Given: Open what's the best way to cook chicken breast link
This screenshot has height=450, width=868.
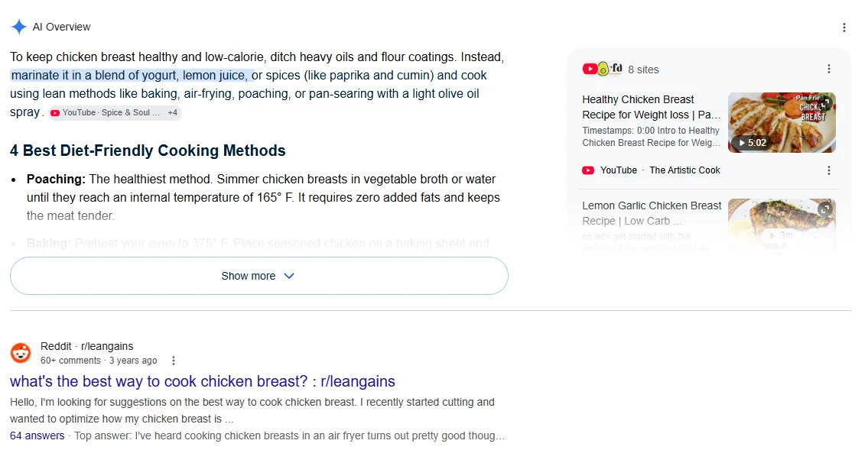Looking at the screenshot, I should (202, 381).
